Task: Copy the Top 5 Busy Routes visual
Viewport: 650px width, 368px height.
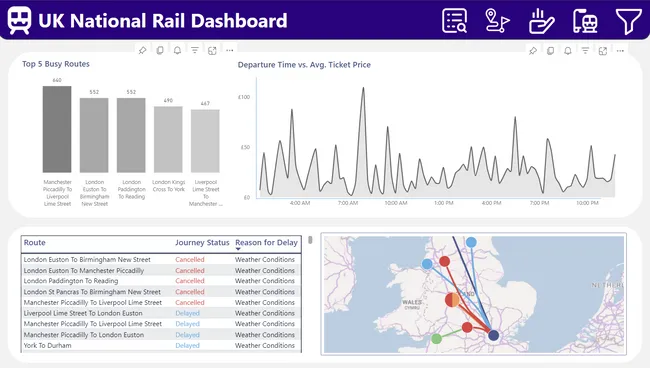Action: [x=160, y=51]
